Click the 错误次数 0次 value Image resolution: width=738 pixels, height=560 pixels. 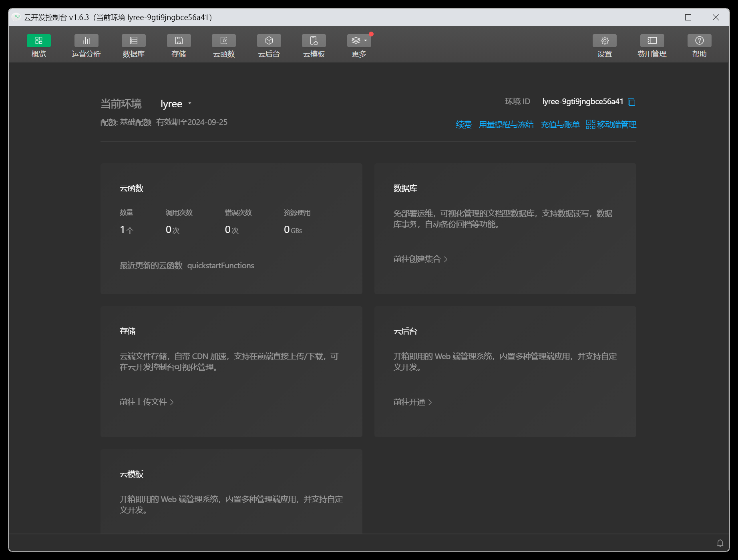(x=231, y=229)
